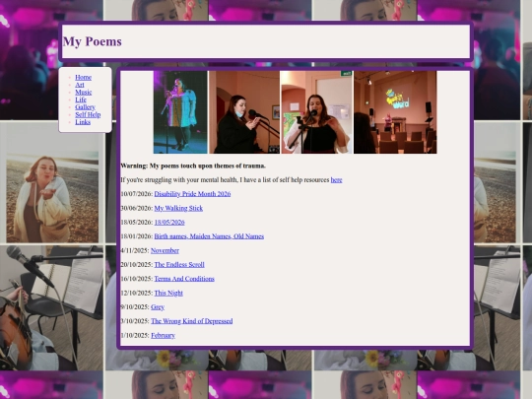
Task: Visit the Gallery page link
Action: point(85,107)
